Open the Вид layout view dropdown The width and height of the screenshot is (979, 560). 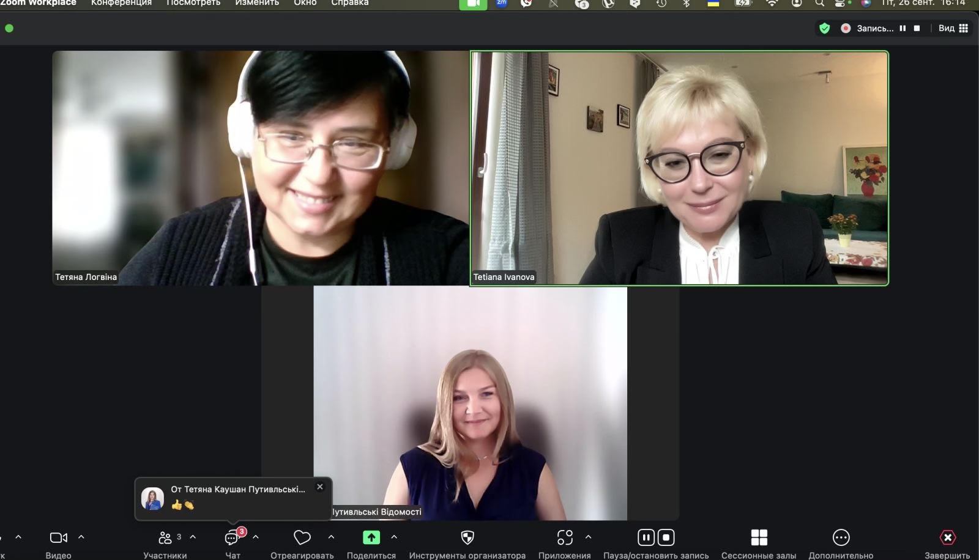(x=953, y=28)
